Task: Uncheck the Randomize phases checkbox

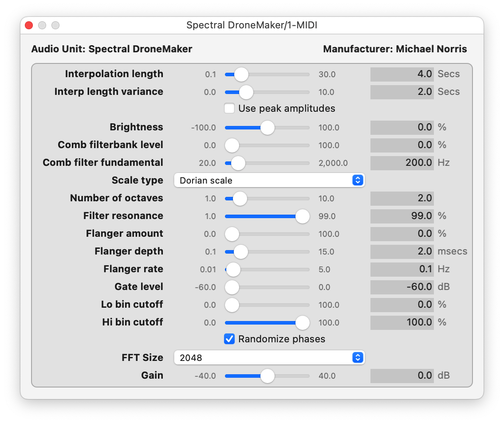Action: 229,339
